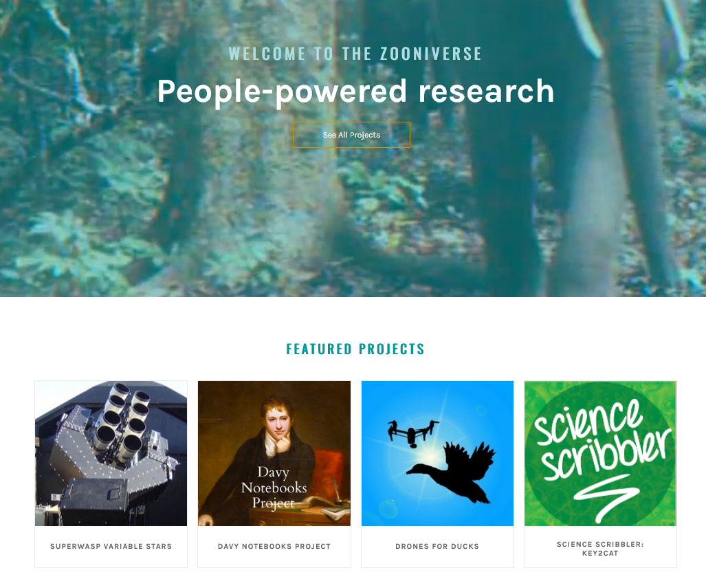Open the SuperWASP telescope thumbnail

coord(111,453)
